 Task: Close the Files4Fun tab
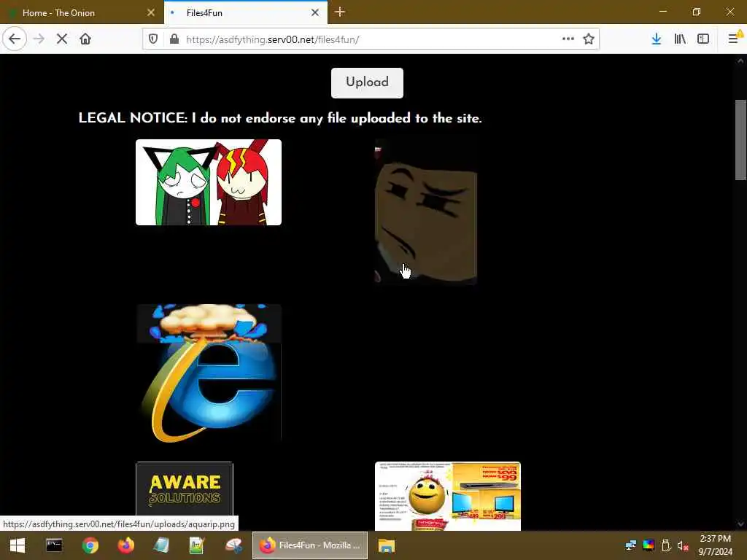tap(315, 13)
